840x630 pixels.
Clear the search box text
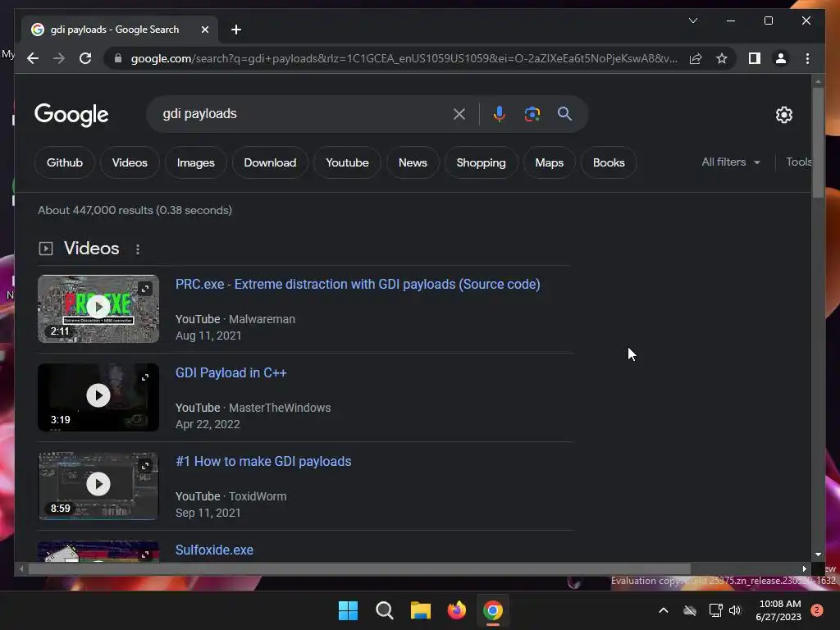pos(459,113)
